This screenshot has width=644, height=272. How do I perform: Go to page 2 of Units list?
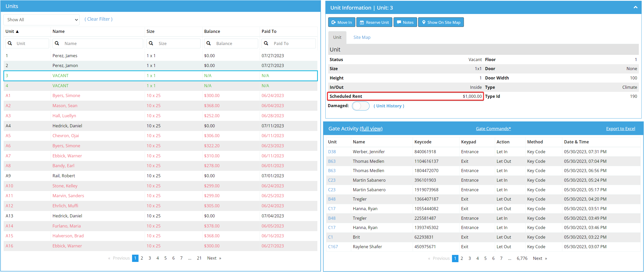point(142,258)
